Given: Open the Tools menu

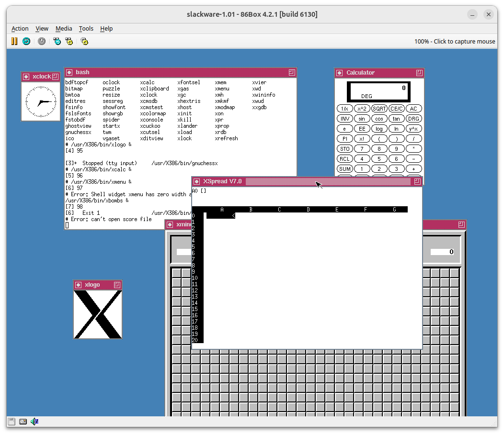Looking at the screenshot, I should tap(86, 29).
